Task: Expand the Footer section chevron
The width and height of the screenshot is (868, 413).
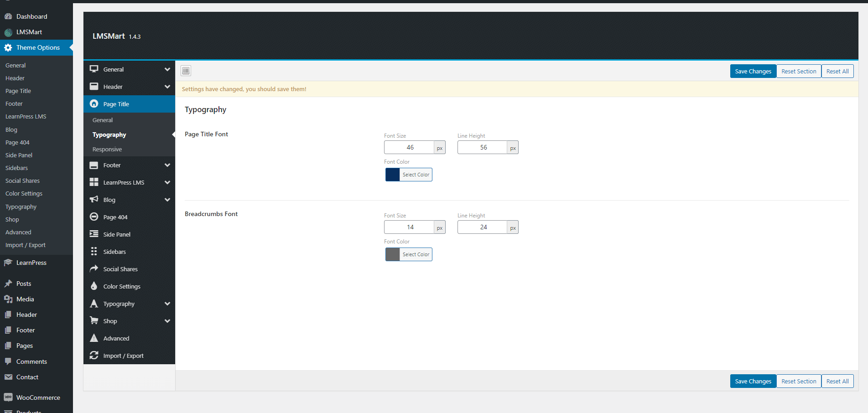Action: click(167, 165)
